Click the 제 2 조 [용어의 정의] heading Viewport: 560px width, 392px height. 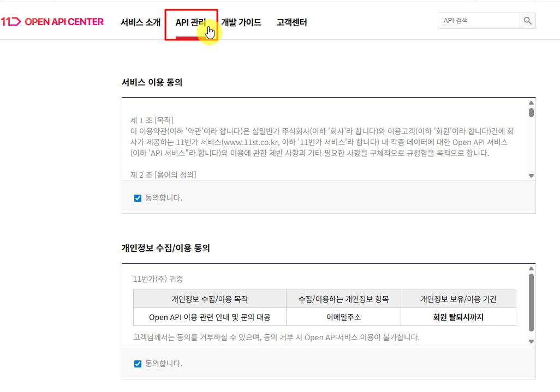tap(163, 174)
